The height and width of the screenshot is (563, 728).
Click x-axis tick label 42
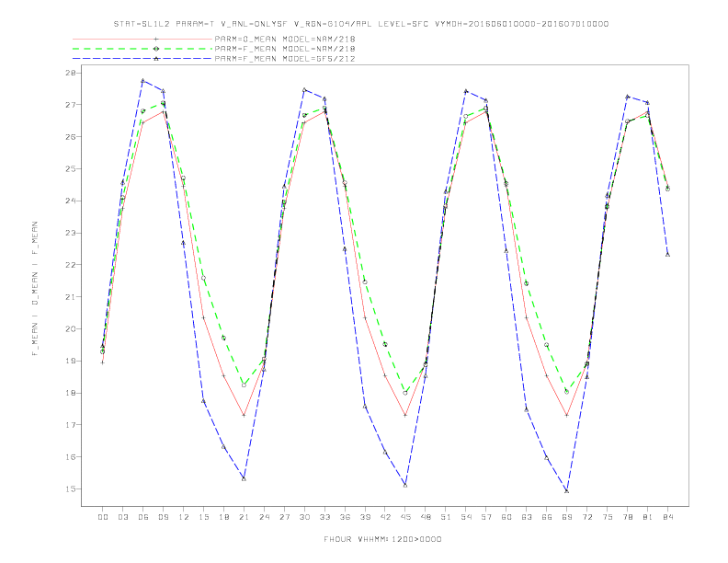pos(385,517)
